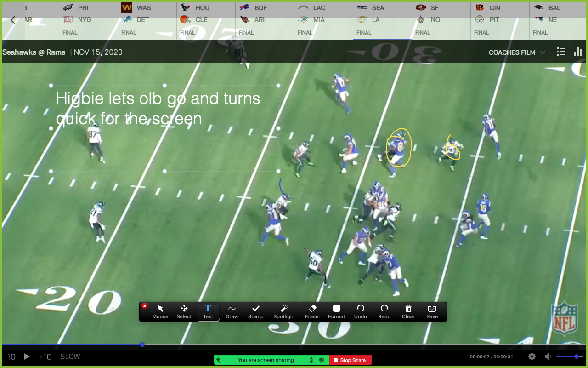Select the Eraser tool
588x368 pixels.
312,311
